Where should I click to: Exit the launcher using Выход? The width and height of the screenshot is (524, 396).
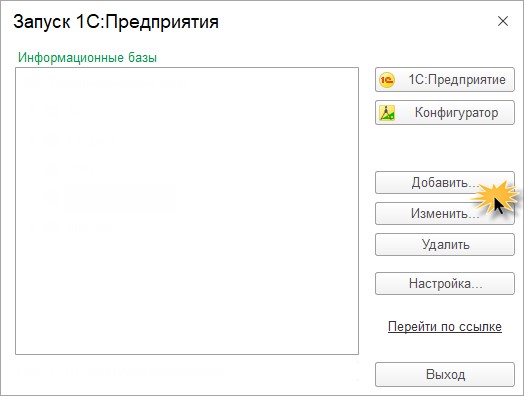(x=445, y=374)
